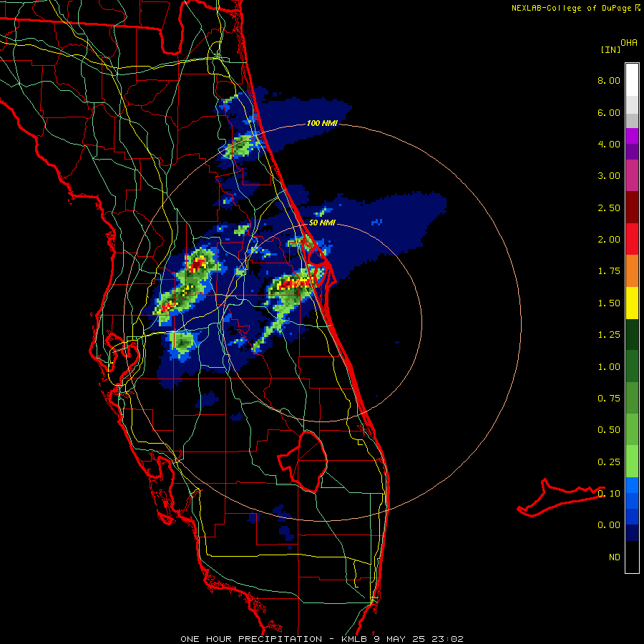
Task: Pick the pink swatch beside 3.00
Action: 632,176
